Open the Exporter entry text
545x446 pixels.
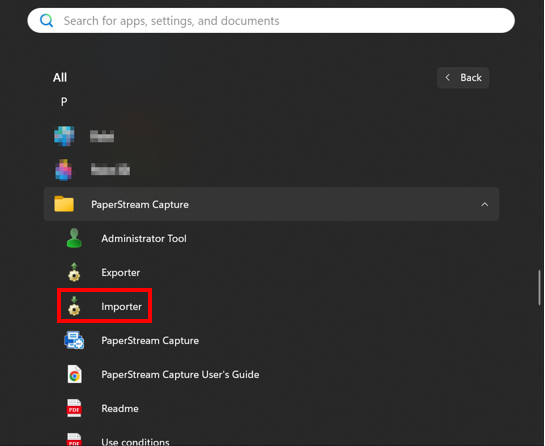[121, 273]
